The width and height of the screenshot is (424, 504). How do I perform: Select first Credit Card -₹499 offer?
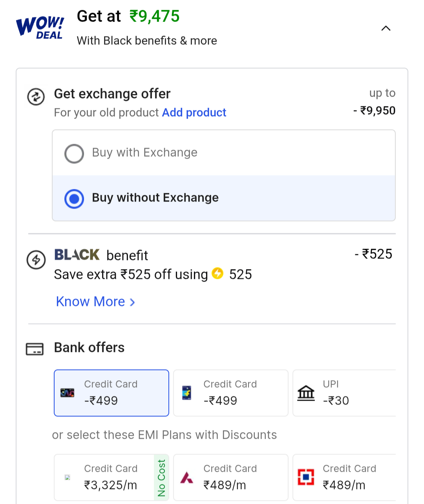[111, 393]
